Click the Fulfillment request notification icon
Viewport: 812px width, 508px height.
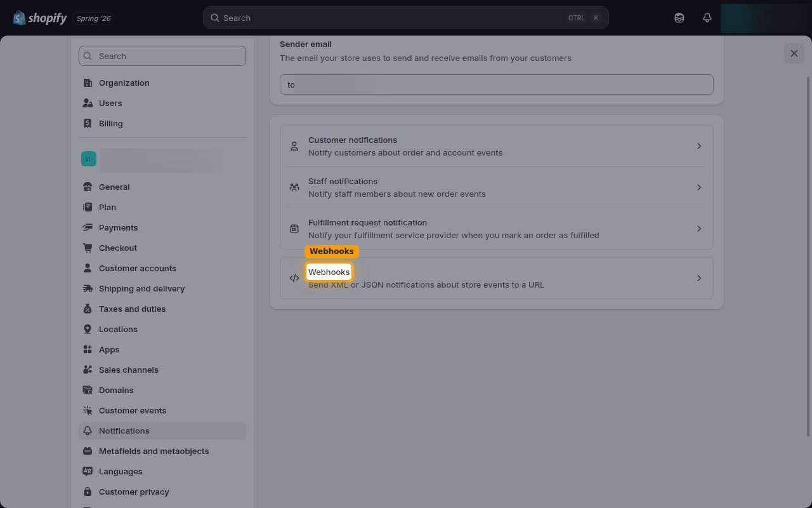294,229
